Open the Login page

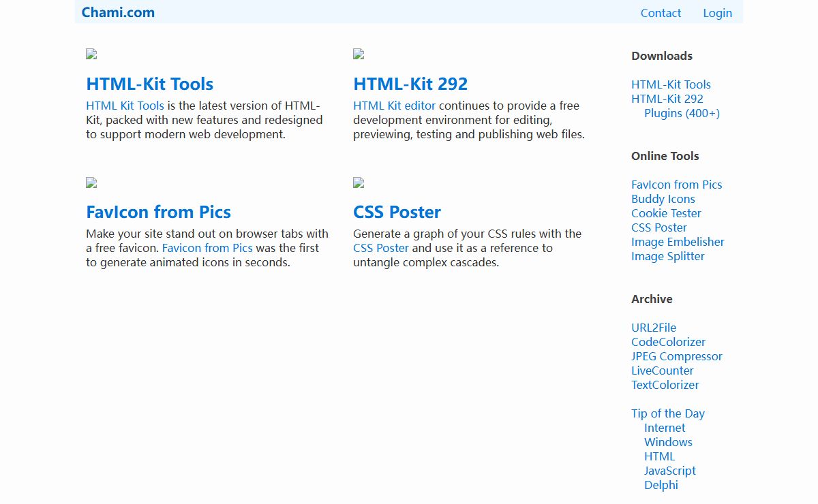tap(717, 13)
